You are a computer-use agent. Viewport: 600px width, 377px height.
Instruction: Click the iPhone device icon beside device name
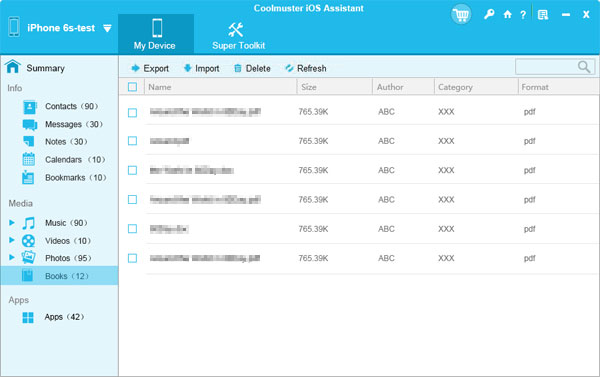coord(14,27)
